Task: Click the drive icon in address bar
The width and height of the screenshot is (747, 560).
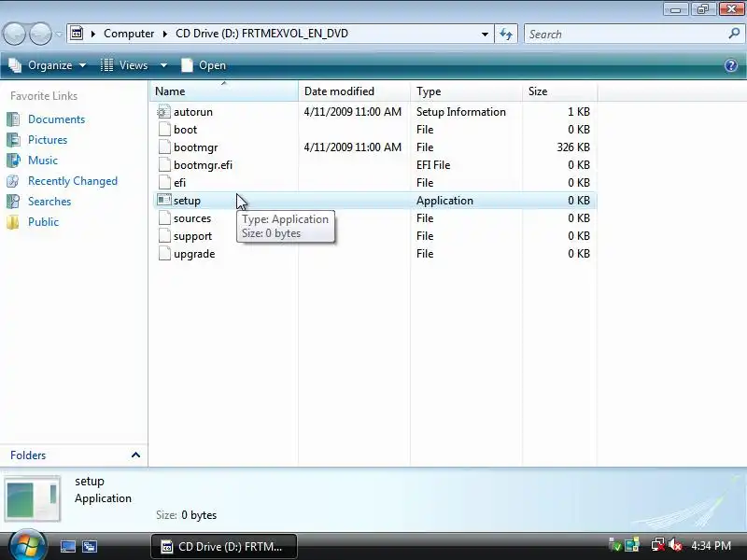Action: 77,34
